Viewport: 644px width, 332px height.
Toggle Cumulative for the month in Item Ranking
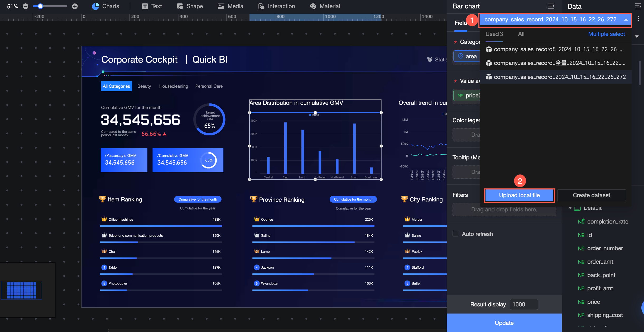point(198,199)
